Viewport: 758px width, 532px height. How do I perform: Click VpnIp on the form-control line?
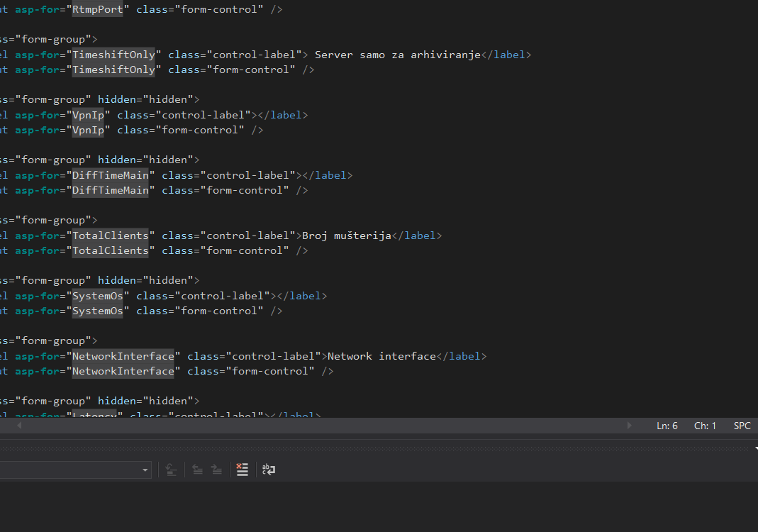[x=88, y=130]
